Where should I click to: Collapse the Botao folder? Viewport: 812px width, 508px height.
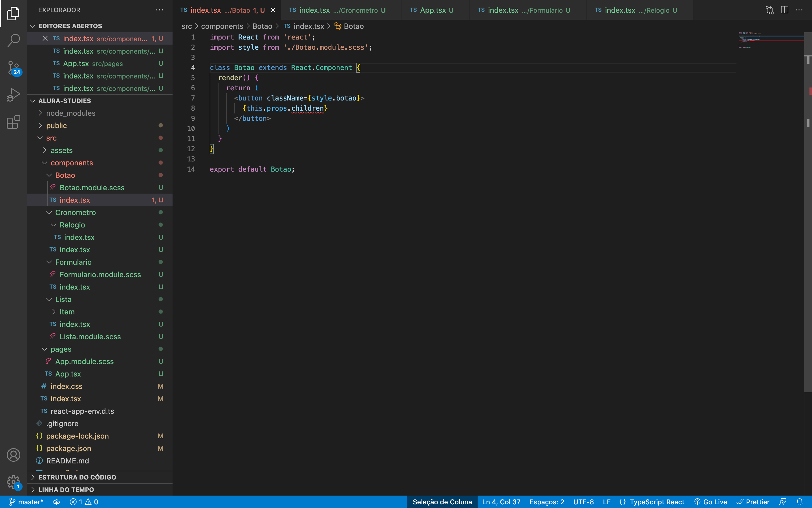pyautogui.click(x=100, y=175)
